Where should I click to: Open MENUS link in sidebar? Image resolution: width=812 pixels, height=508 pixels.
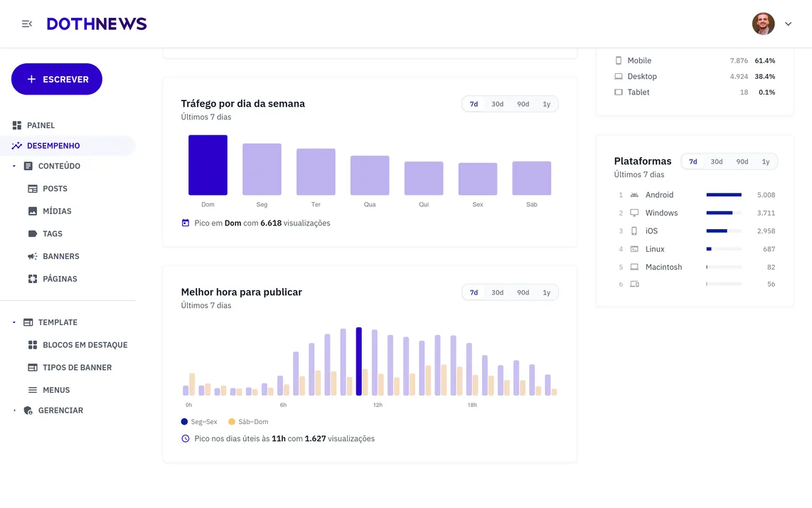(56, 390)
